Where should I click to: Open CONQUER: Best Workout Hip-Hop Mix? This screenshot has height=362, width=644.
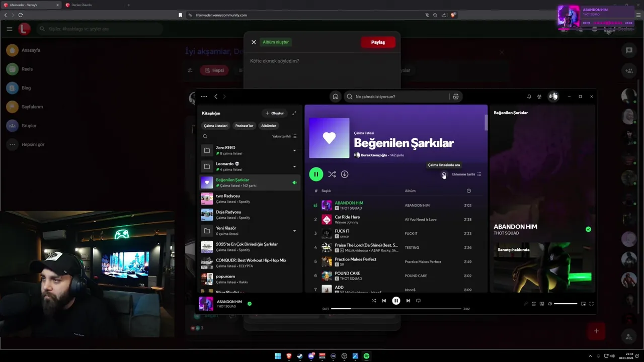(x=250, y=263)
